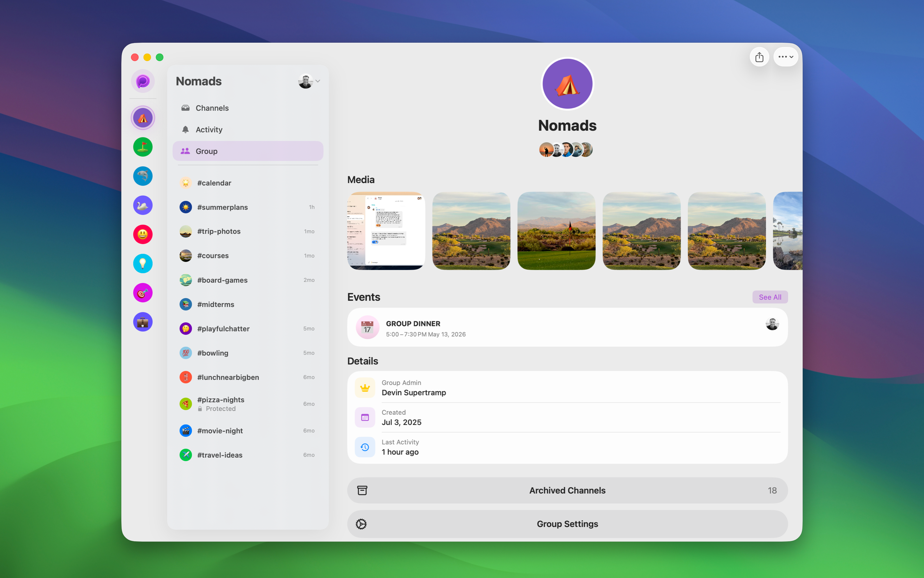Switch to the swan group icon
Image resolution: width=924 pixels, height=578 pixels.
pos(143,205)
